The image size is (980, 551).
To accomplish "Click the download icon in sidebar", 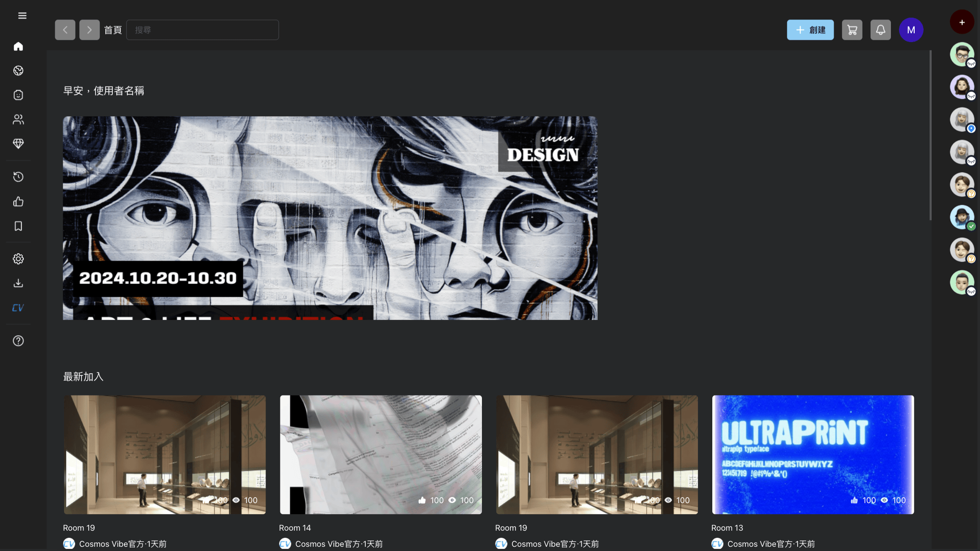I will coord(18,283).
